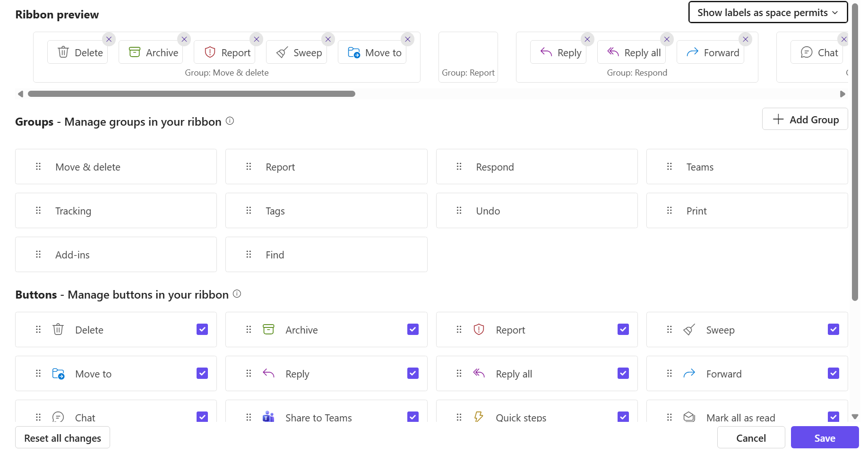Viewport: 868px width, 454px height.
Task: Cancel the ribbon customization
Action: [751, 437]
